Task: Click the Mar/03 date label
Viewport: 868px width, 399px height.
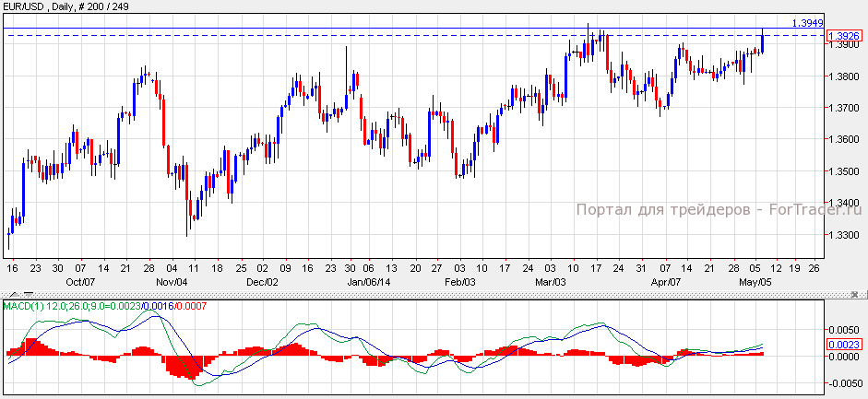Action: pyautogui.click(x=550, y=281)
